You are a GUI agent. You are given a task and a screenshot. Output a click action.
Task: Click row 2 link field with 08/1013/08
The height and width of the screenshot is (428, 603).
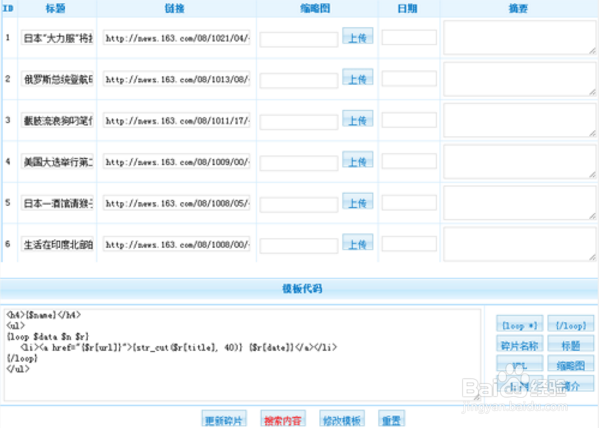tap(177, 79)
